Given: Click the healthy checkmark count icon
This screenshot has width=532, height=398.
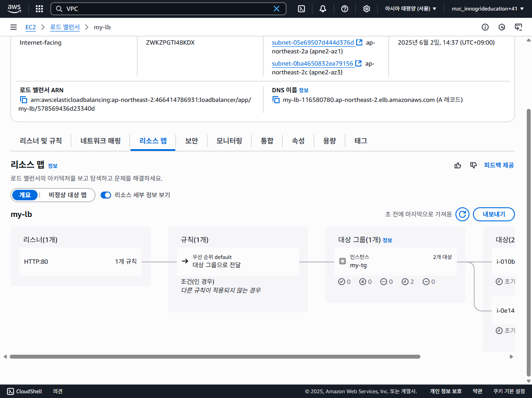Looking at the screenshot, I should click(x=342, y=282).
